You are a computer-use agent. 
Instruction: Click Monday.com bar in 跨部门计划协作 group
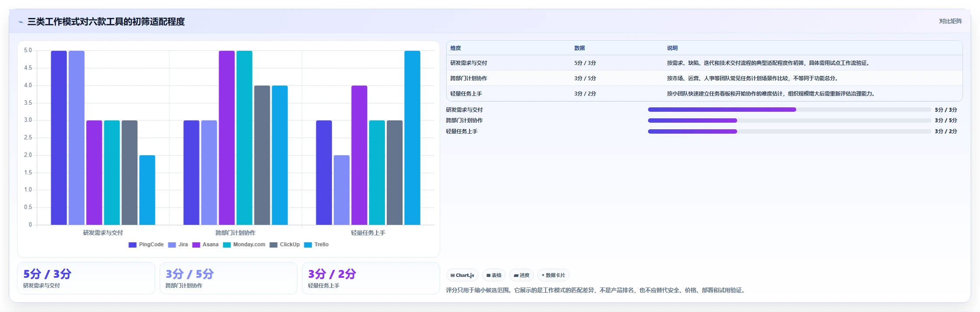pos(245,138)
